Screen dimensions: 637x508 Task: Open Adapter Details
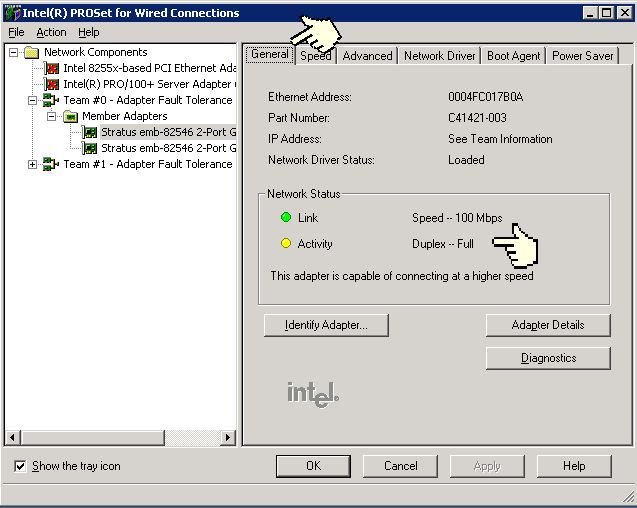pos(548,325)
